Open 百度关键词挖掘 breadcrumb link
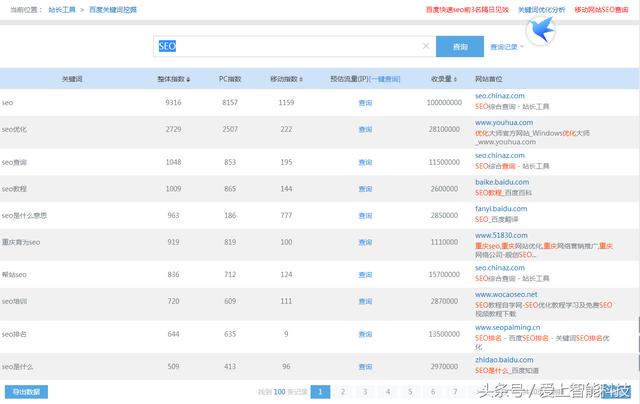The width and height of the screenshot is (640, 404). (x=113, y=9)
